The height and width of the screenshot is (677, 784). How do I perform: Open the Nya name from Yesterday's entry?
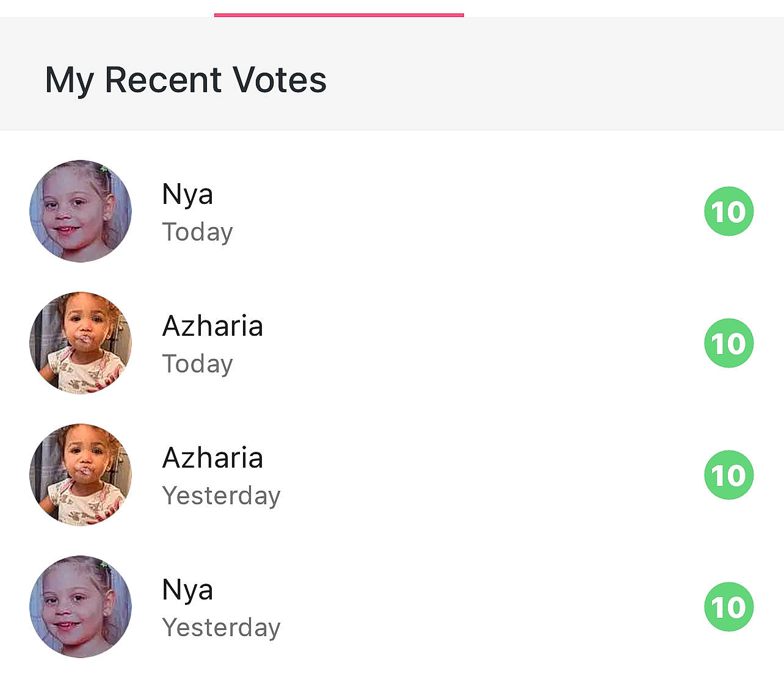point(187,590)
